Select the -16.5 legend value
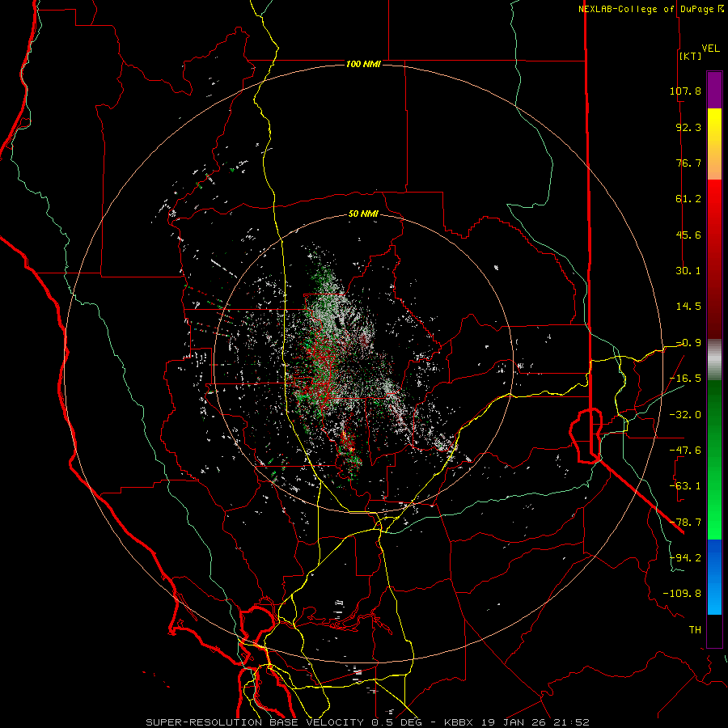 pyautogui.click(x=685, y=379)
